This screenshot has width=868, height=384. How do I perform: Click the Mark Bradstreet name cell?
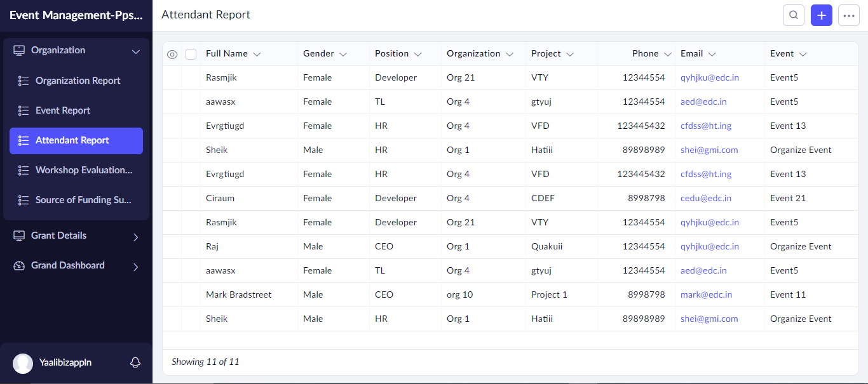click(x=238, y=295)
